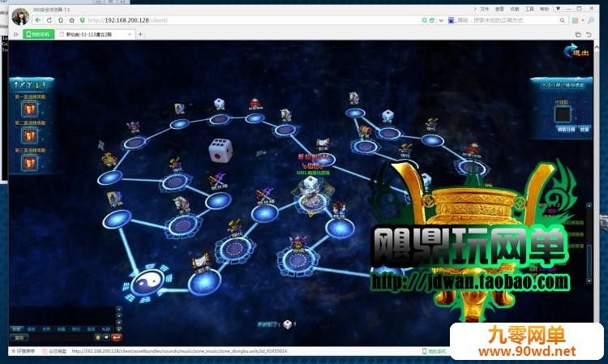Open the extensions grid icon
Image resolution: width=608 pixels, height=364 pixels.
tap(576, 20)
